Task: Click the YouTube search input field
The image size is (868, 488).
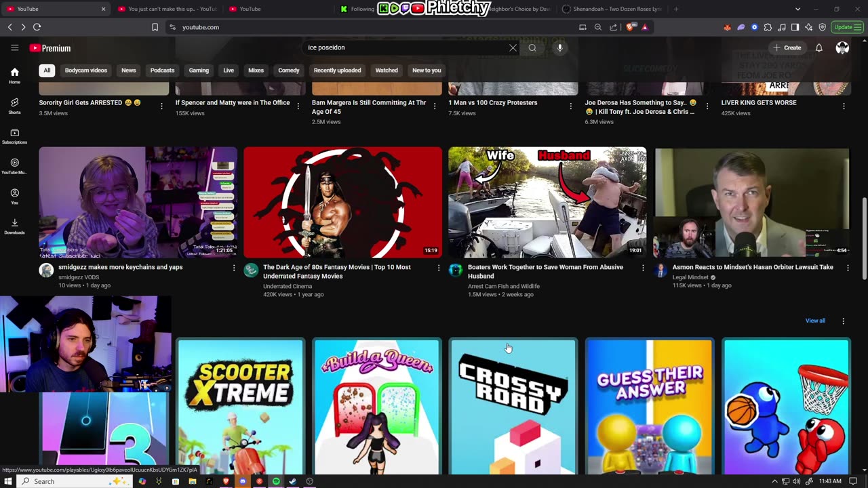Action: click(406, 47)
